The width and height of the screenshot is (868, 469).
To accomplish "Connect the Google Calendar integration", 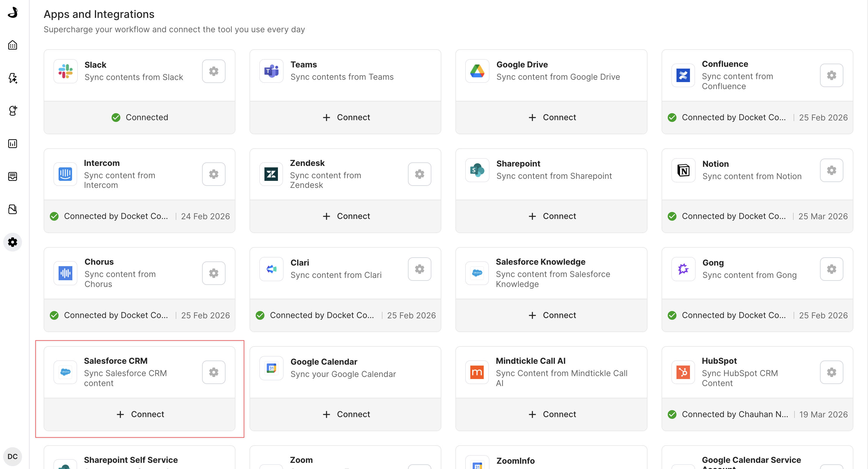I will (345, 414).
